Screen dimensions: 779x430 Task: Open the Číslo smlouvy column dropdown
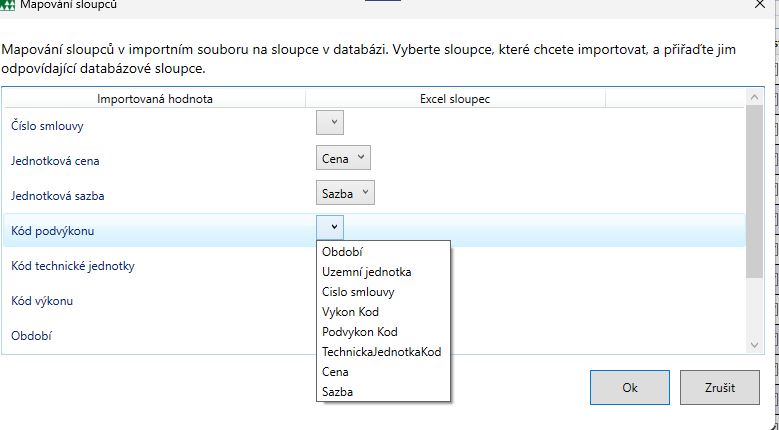[330, 122]
